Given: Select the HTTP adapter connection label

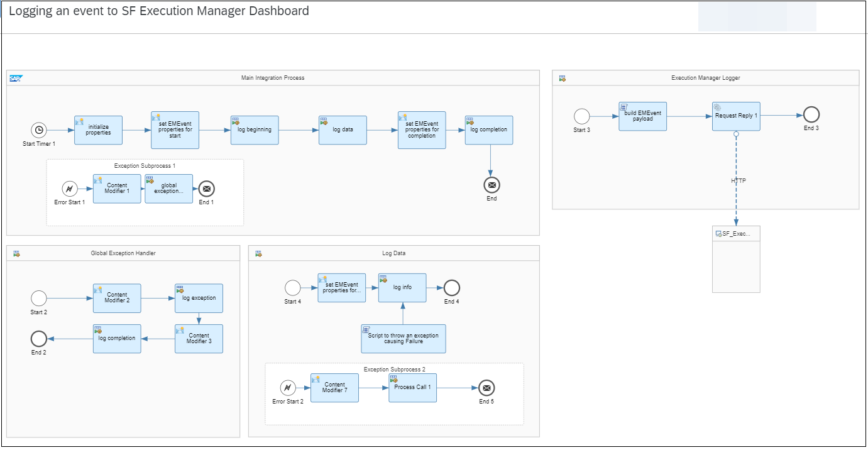Looking at the screenshot, I should point(738,181).
